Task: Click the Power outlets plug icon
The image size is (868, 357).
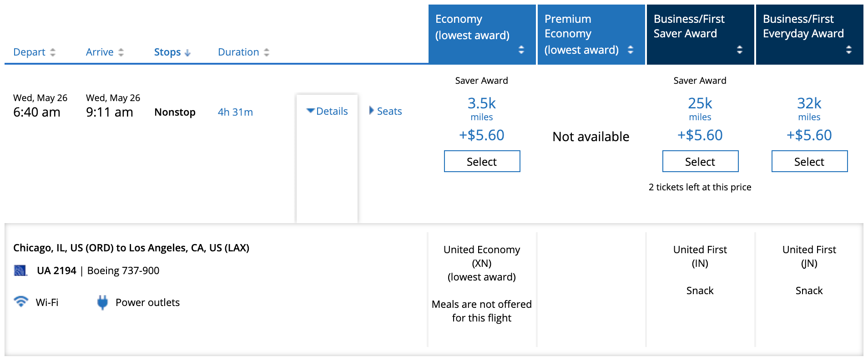Action: tap(103, 302)
